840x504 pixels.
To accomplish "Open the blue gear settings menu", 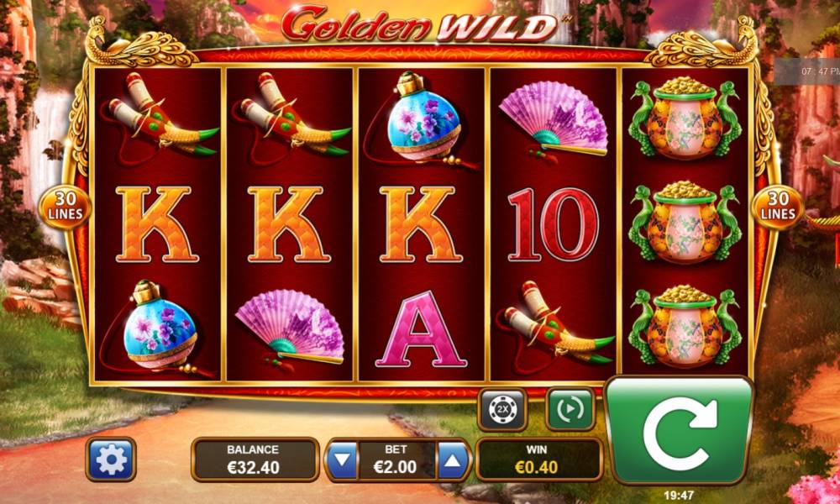I will 111,459.
